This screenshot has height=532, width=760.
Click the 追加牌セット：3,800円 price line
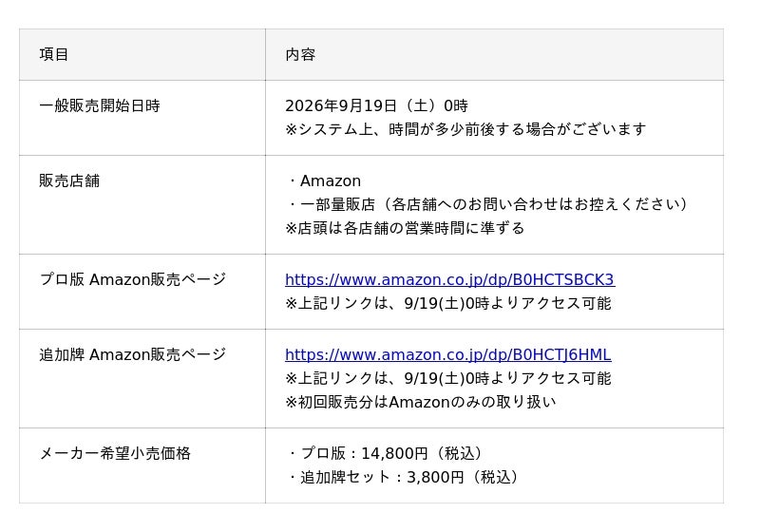(x=403, y=477)
